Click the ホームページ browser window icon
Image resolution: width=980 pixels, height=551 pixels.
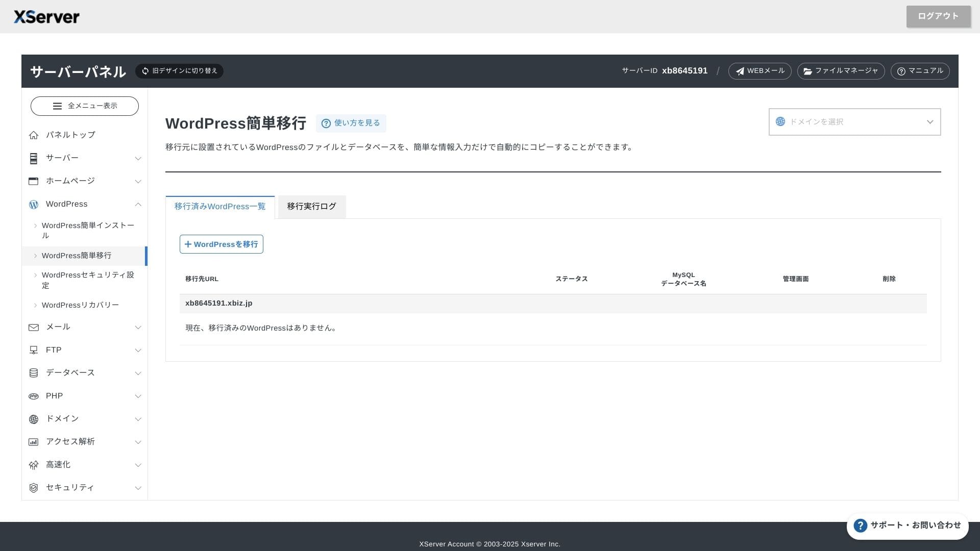34,181
